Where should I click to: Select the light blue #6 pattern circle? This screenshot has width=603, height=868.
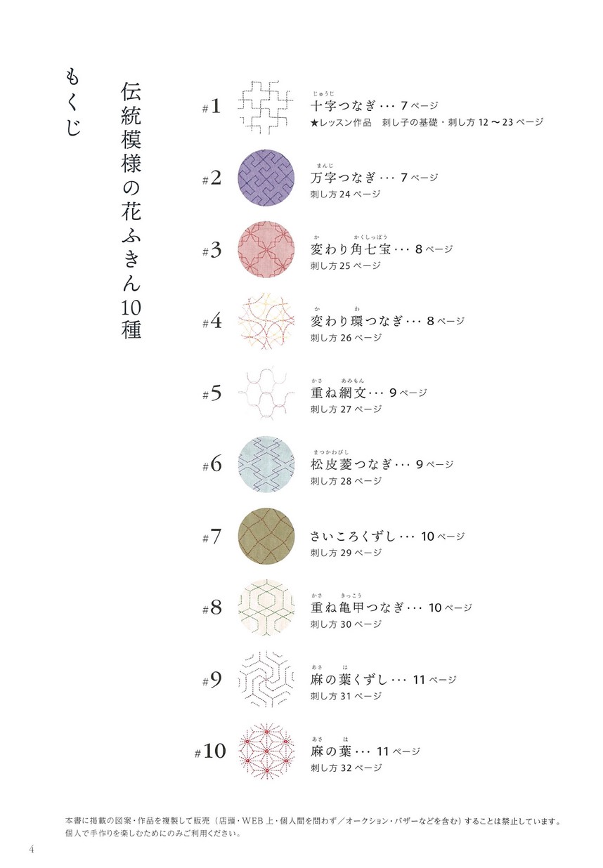[x=266, y=465]
